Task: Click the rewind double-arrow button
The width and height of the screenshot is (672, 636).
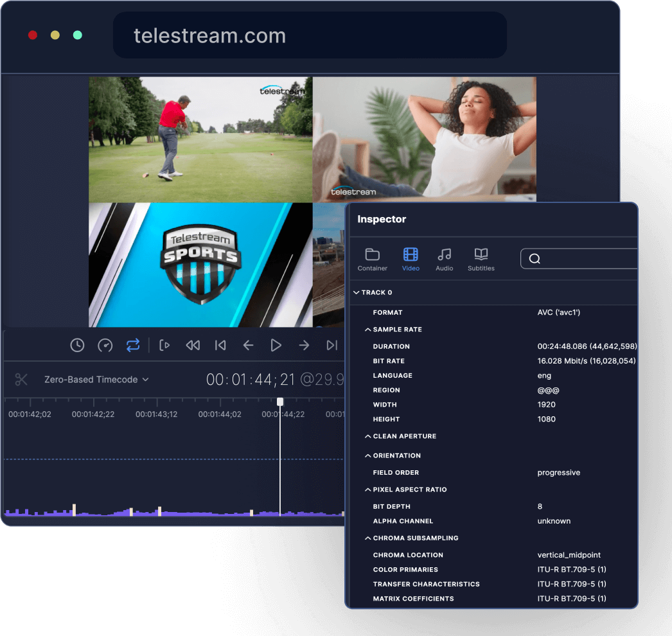Action: 193,346
